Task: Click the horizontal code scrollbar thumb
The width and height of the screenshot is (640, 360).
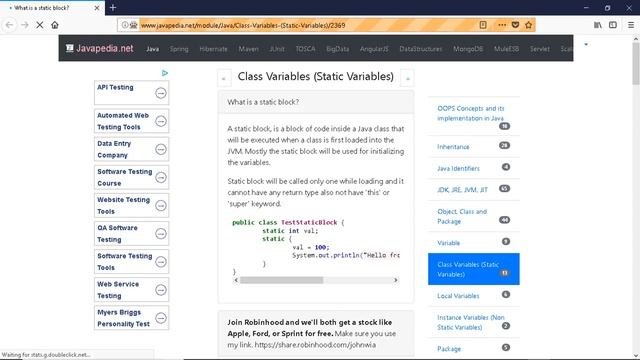Action: [282, 280]
